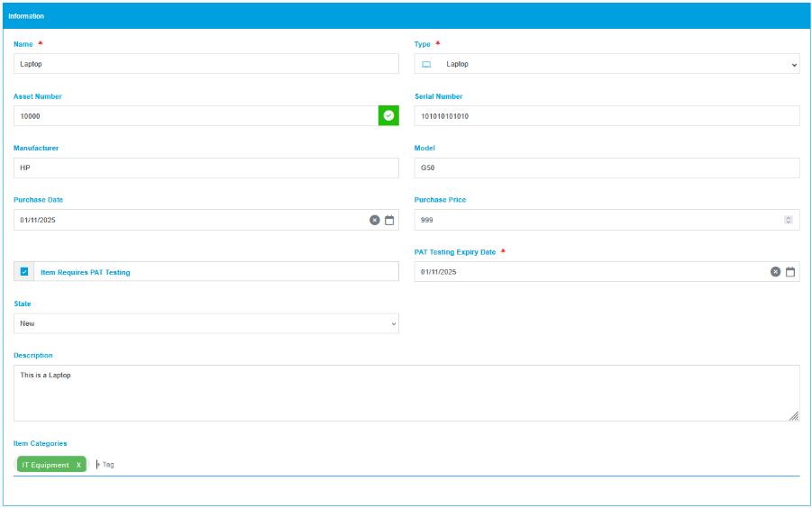Clear the PAT Testing Expiry Date
The image size is (812, 508).
[x=775, y=272]
